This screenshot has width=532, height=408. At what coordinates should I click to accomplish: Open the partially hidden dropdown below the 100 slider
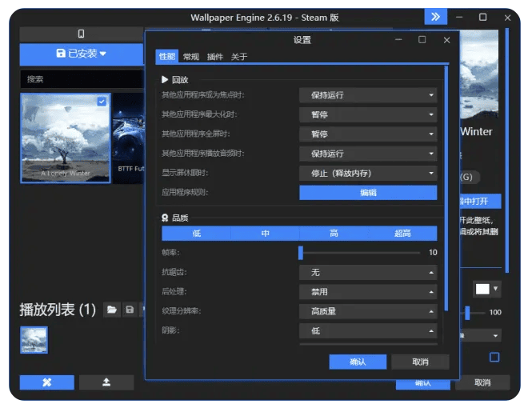480,335
